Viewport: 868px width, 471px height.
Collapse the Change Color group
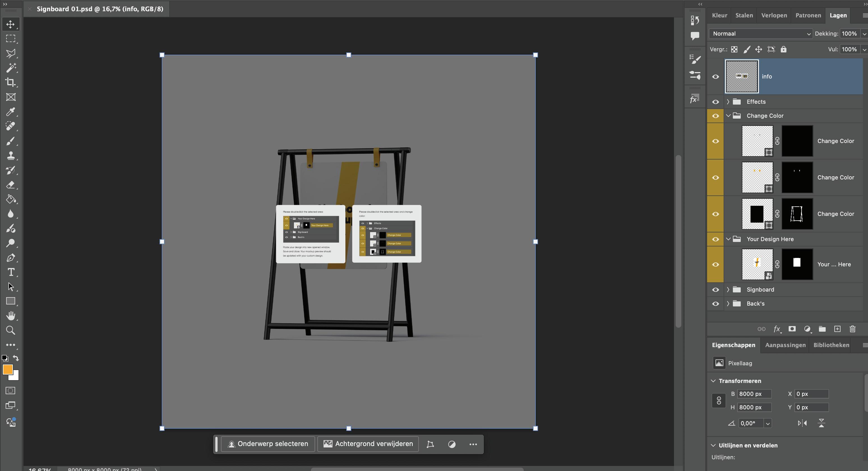point(728,116)
